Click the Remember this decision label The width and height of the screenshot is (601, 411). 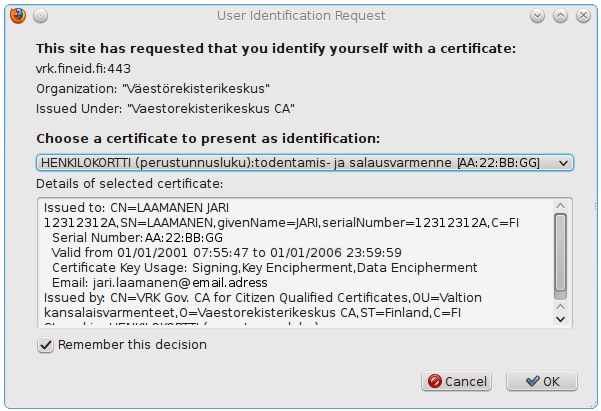[x=132, y=345]
